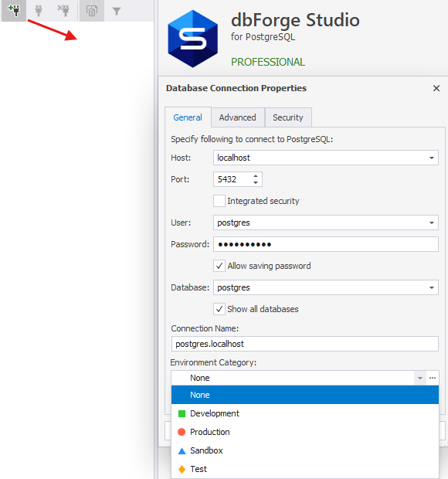Select the Sandbox environment category

[305, 450]
